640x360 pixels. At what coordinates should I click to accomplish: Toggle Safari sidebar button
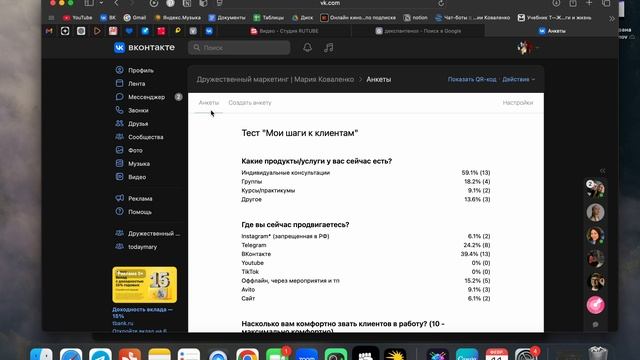pyautogui.click(x=89, y=3)
